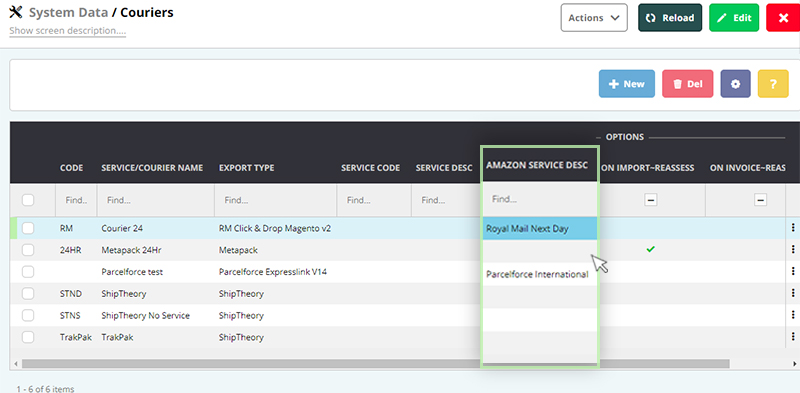Click the scroll left arrow
The width and height of the screenshot is (800, 393).
pyautogui.click(x=16, y=364)
